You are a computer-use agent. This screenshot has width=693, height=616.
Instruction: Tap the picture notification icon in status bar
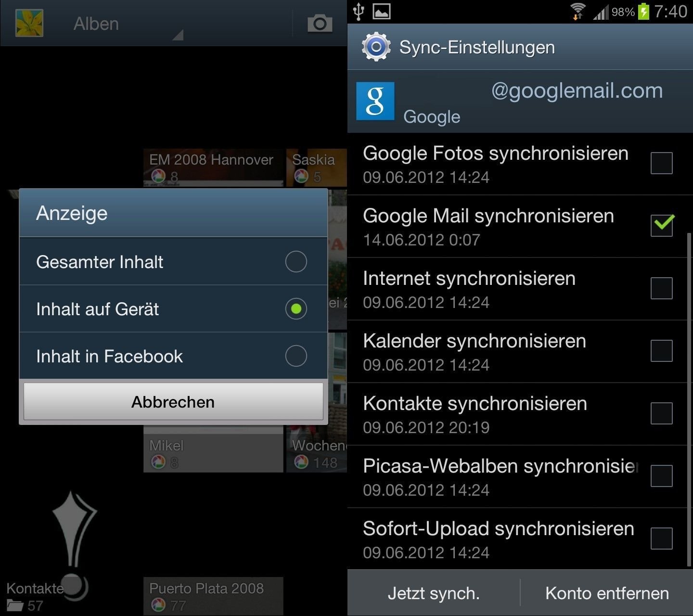click(382, 12)
